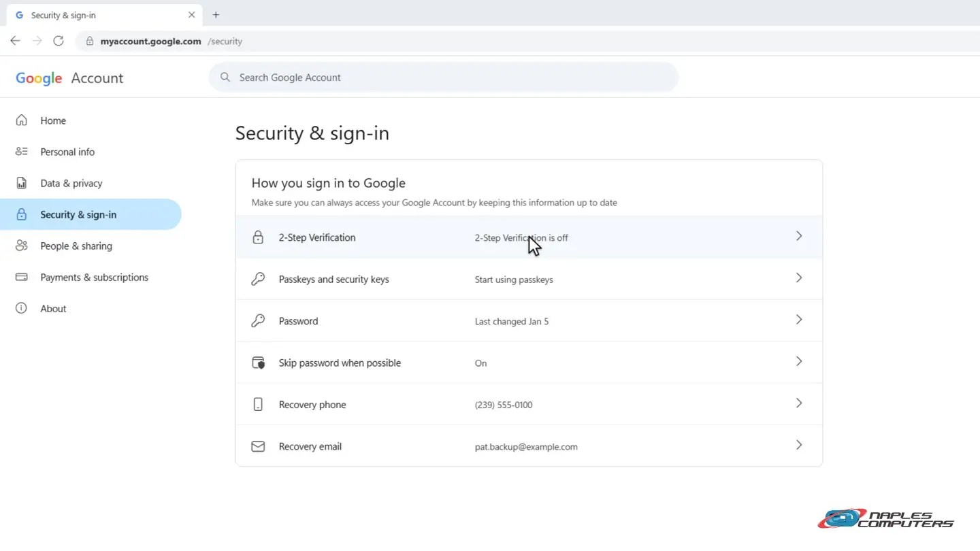This screenshot has width=980, height=551.
Task: Click the search magnifier icon
Action: click(x=225, y=78)
